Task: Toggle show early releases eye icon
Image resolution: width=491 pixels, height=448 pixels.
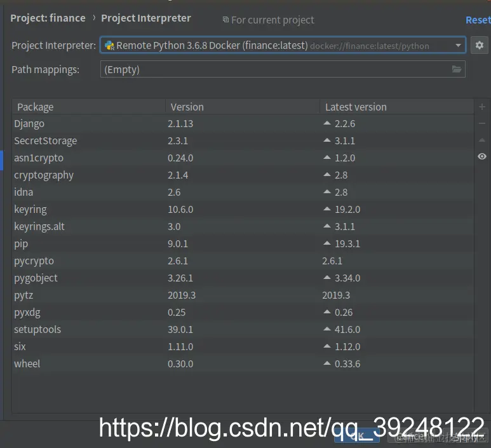Action: tap(482, 156)
